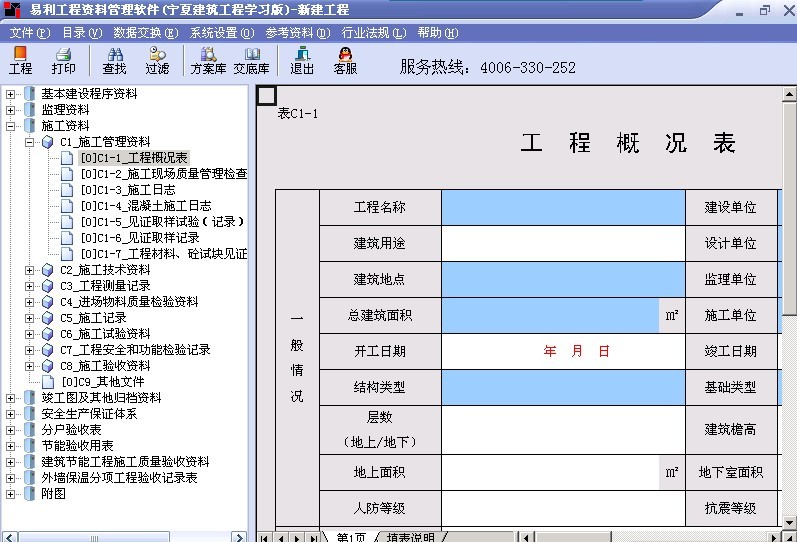Open the 查找 search tool

coord(114,61)
